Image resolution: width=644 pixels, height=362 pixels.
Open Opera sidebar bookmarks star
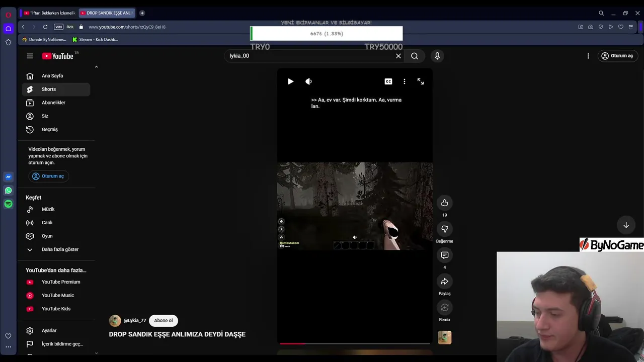[x=8, y=42]
